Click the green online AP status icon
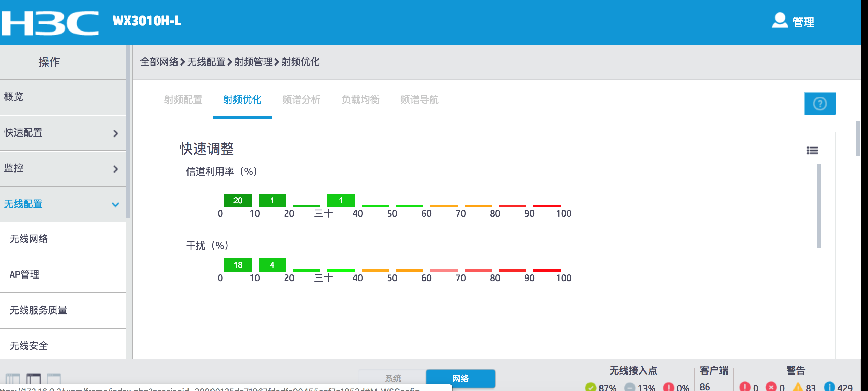The height and width of the screenshot is (391, 868). tap(591, 387)
